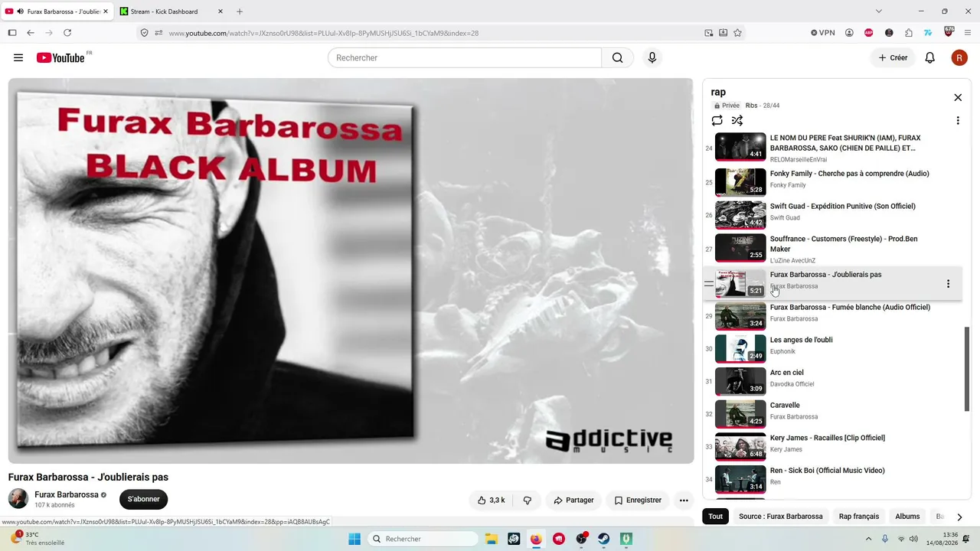Open the Arc en ciel thumbnail
The width and height of the screenshot is (980, 551).
[x=740, y=381]
